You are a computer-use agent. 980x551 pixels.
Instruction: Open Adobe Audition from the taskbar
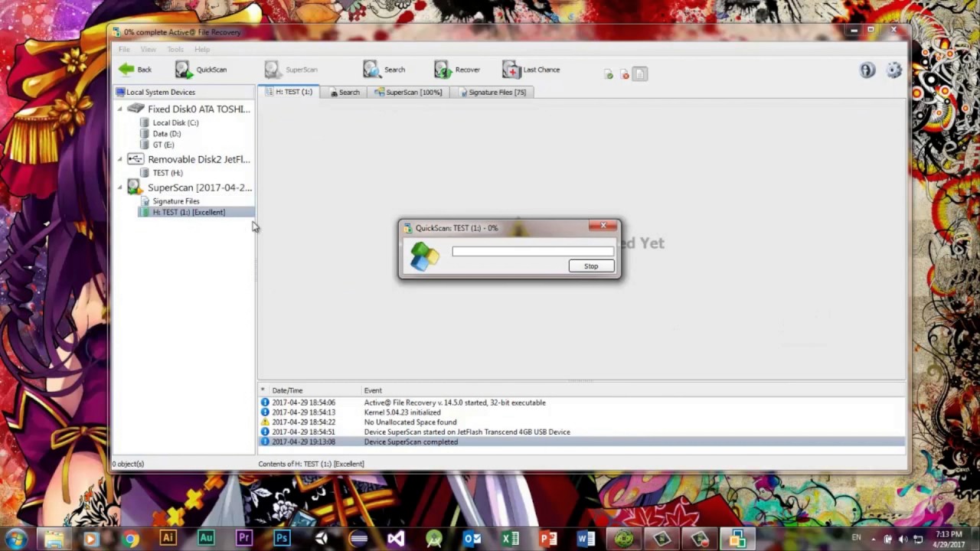pyautogui.click(x=206, y=539)
